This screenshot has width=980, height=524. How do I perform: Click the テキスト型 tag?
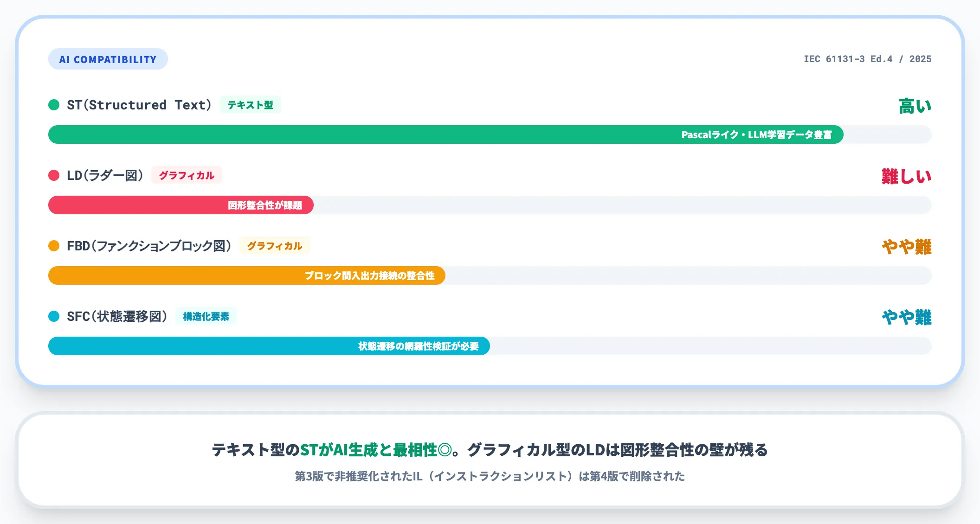click(x=250, y=105)
